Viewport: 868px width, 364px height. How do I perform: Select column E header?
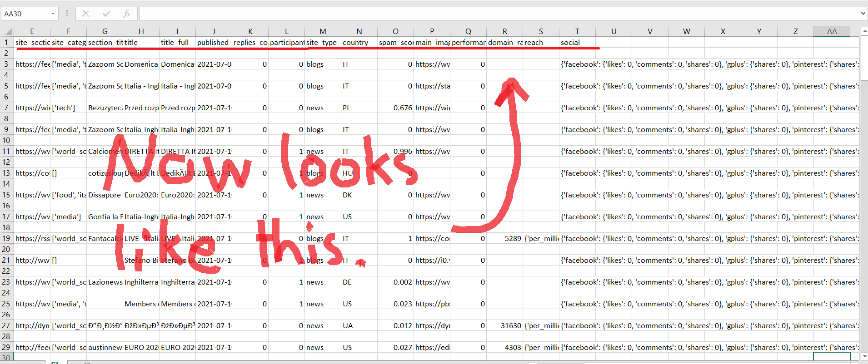pyautogui.click(x=32, y=31)
